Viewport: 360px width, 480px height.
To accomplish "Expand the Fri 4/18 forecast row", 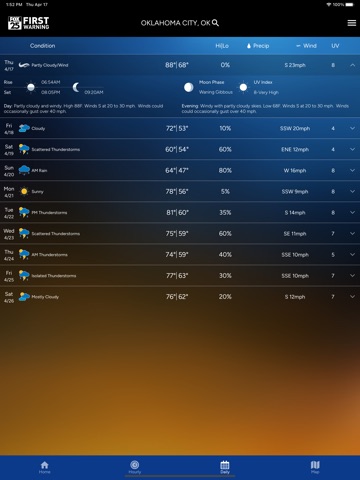I will [x=352, y=128].
